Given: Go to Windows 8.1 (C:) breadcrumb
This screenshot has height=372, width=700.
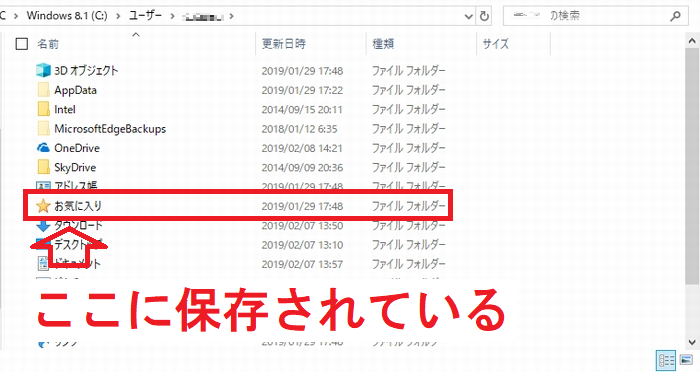Looking at the screenshot, I should coord(67,16).
